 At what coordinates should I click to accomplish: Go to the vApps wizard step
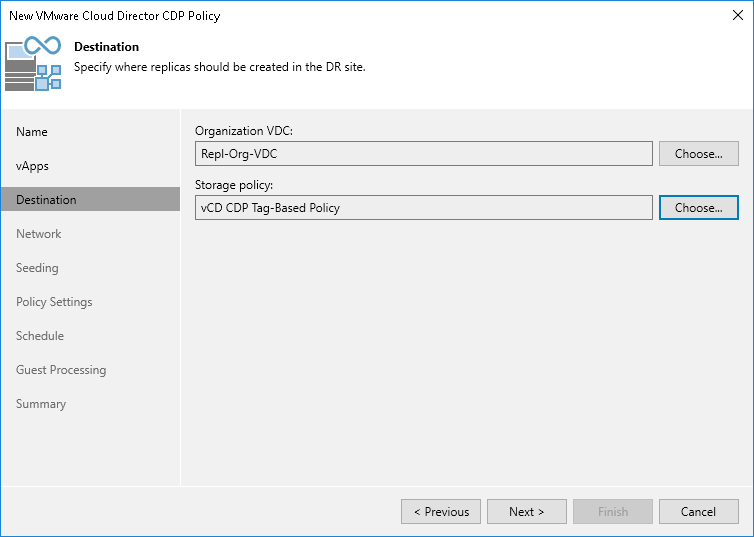click(32, 166)
